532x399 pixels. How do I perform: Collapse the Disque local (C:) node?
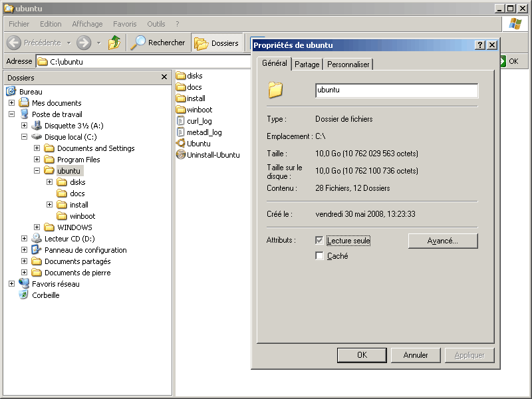(24, 137)
